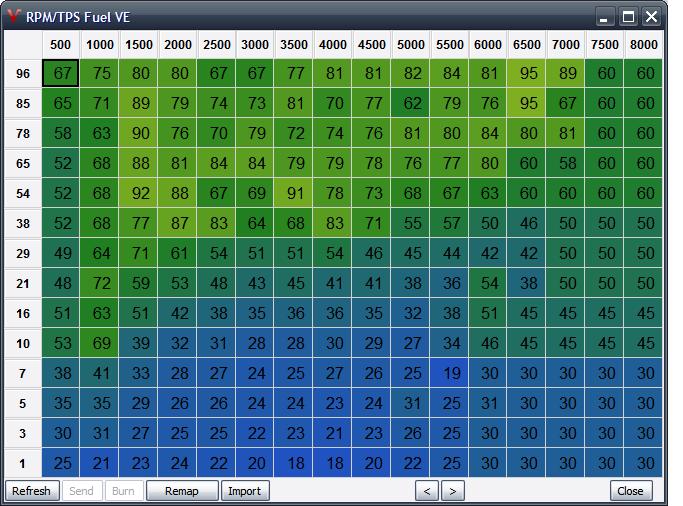This screenshot has height=506, width=683.
Task: Click the cell at 1000 RPM, 21 TPS
Action: (100, 284)
